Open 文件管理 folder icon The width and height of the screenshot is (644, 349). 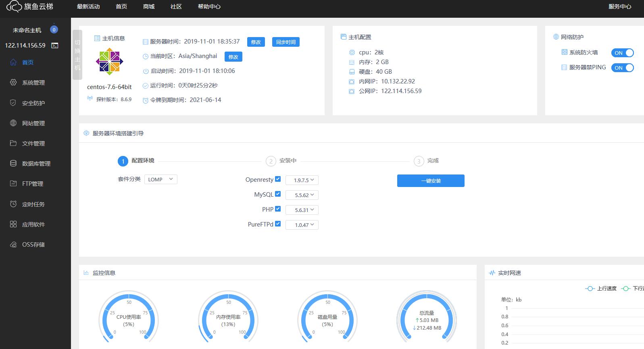click(x=13, y=143)
